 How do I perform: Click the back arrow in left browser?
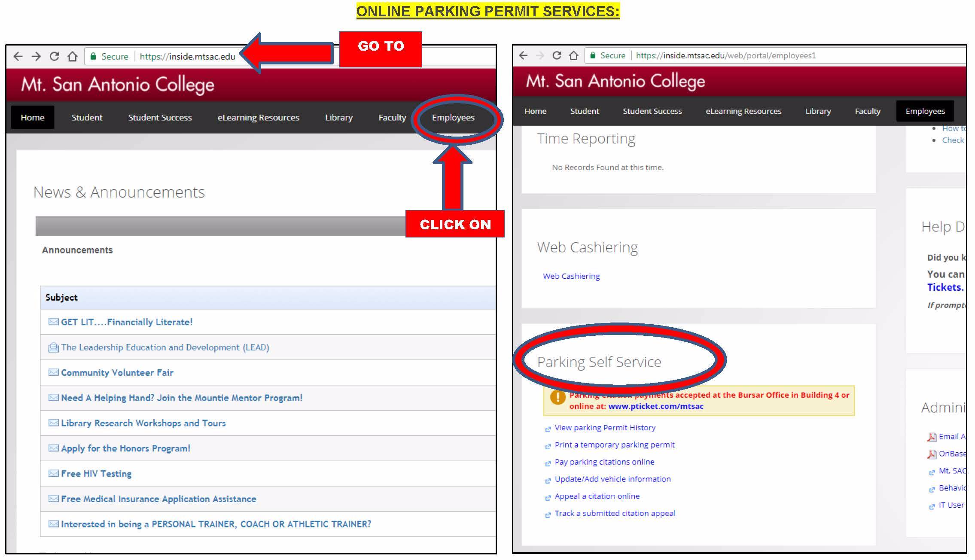pyautogui.click(x=18, y=56)
